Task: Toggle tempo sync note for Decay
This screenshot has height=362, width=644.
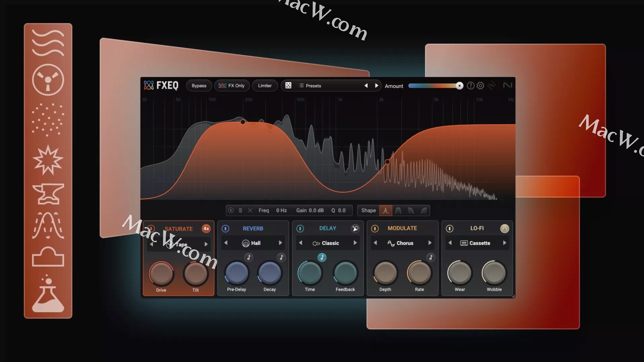Action: [281, 257]
